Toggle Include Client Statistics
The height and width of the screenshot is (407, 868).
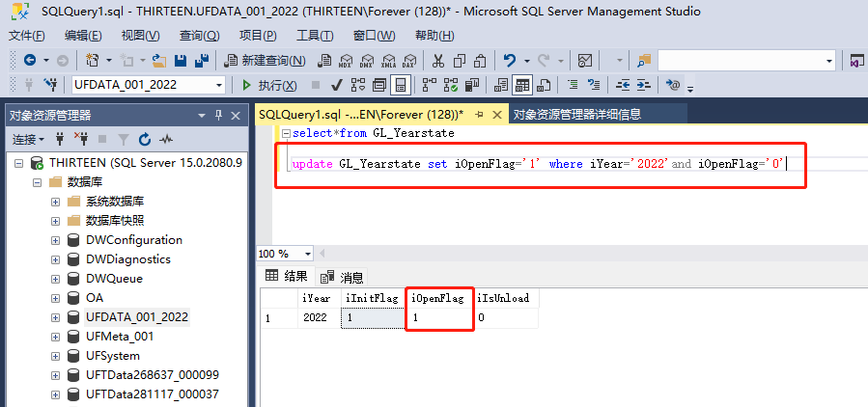(x=471, y=85)
